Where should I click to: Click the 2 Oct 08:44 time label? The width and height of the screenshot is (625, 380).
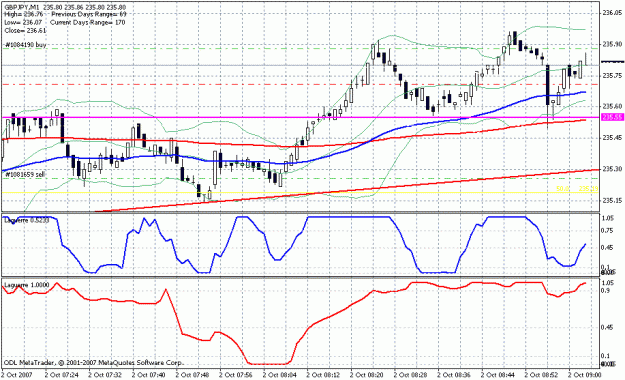(x=498, y=375)
